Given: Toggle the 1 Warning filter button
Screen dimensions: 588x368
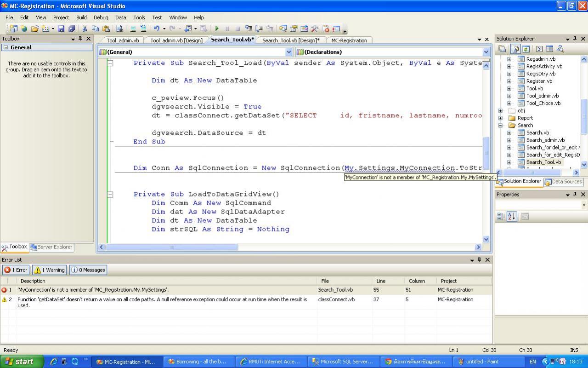Looking at the screenshot, I should coord(49,270).
